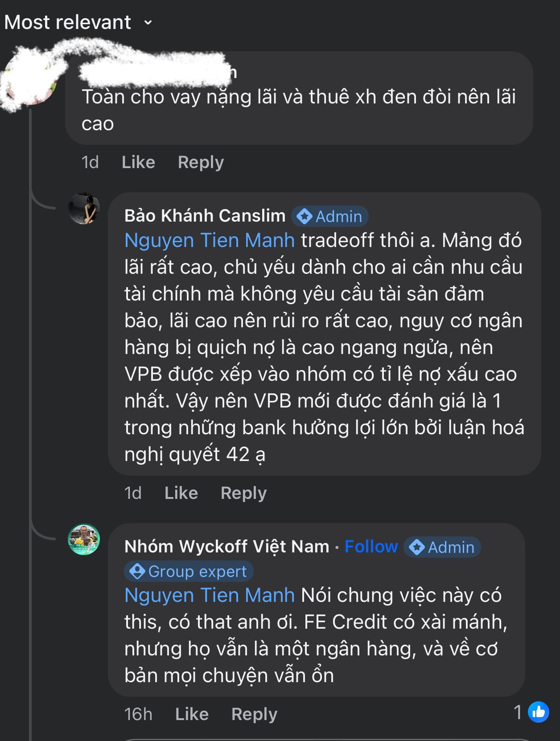The height and width of the screenshot is (741, 560).
Task: Click the blue thumbs-up reaction icon
Action: tap(539, 712)
